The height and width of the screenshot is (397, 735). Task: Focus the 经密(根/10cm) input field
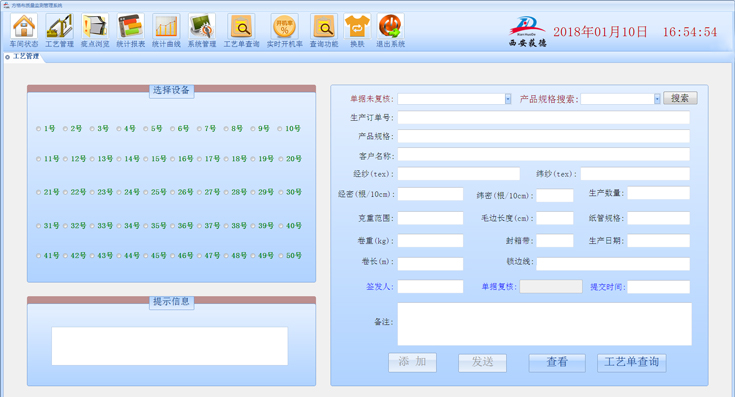click(x=430, y=194)
